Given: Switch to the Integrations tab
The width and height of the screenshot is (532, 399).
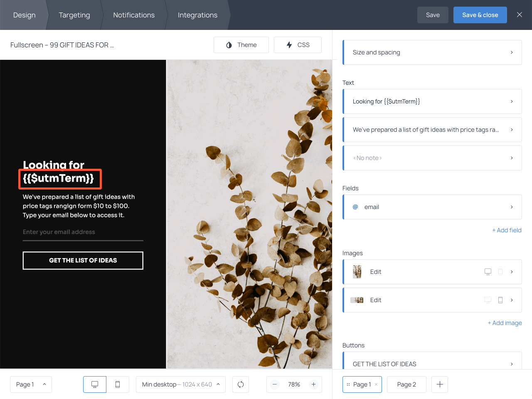Looking at the screenshot, I should [197, 15].
